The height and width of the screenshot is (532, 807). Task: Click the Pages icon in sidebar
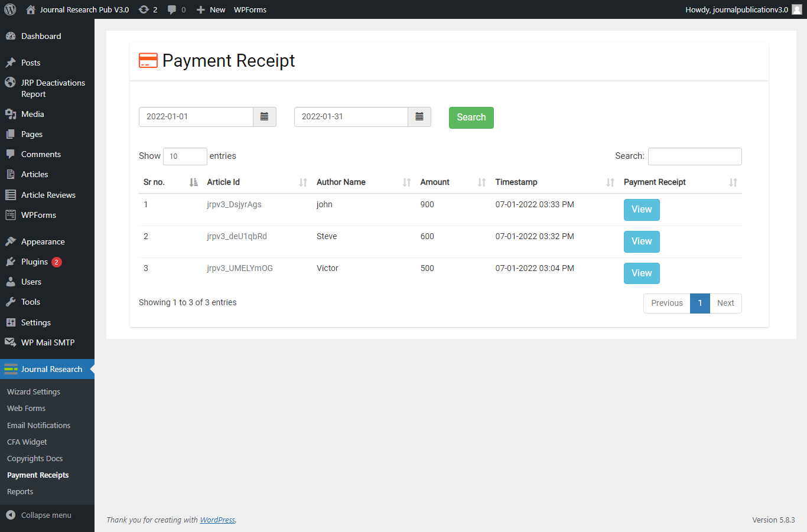pyautogui.click(x=11, y=134)
